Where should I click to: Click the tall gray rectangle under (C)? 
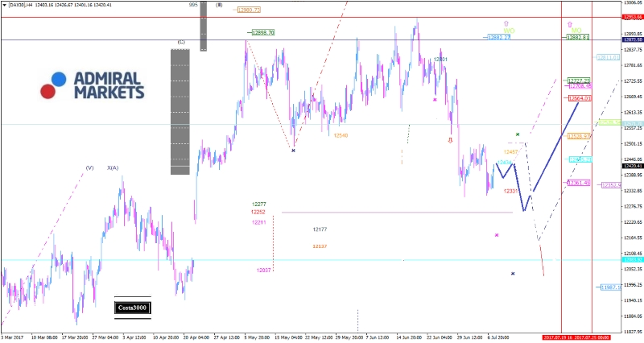[x=180, y=111]
